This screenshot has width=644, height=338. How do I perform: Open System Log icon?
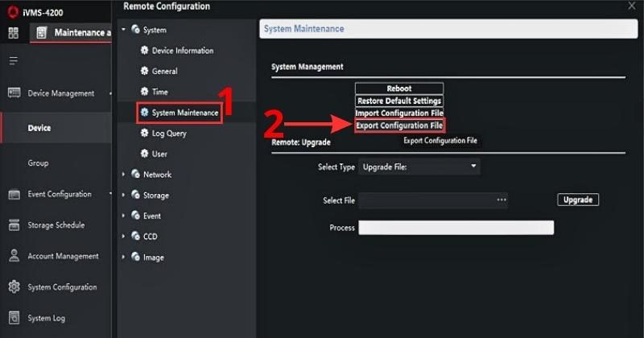tap(14, 317)
